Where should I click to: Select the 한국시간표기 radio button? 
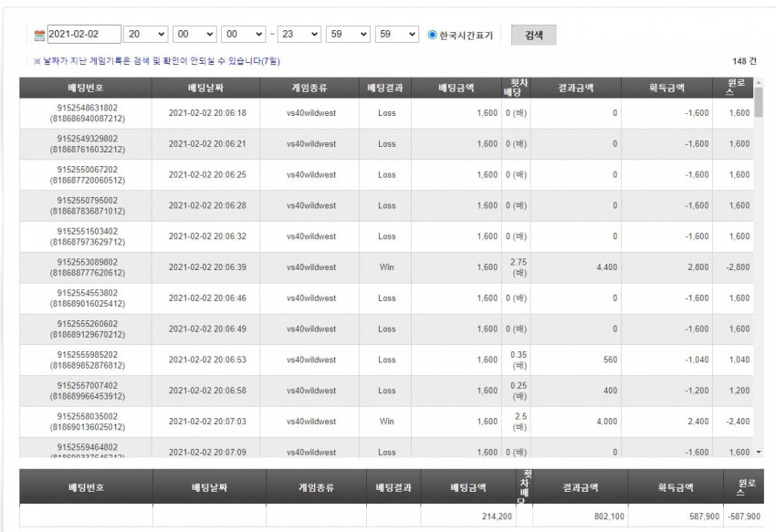[x=432, y=35]
